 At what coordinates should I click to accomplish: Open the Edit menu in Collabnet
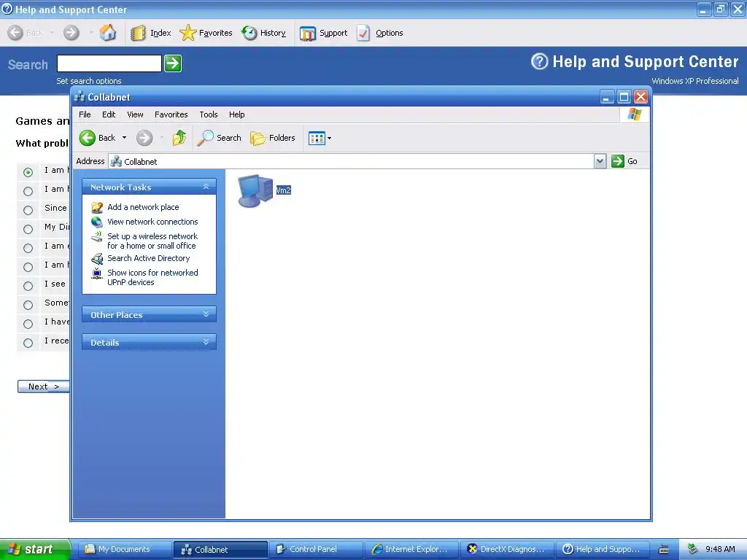[109, 114]
